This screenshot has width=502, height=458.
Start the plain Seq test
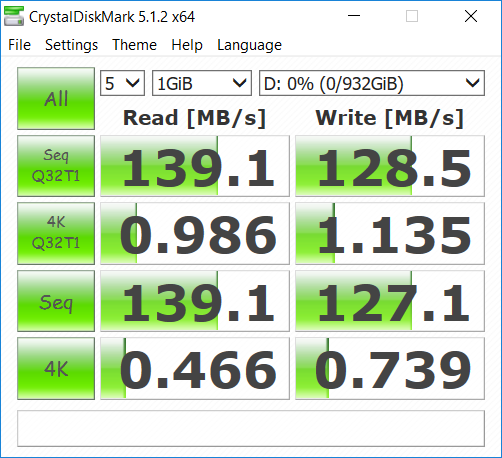56,301
